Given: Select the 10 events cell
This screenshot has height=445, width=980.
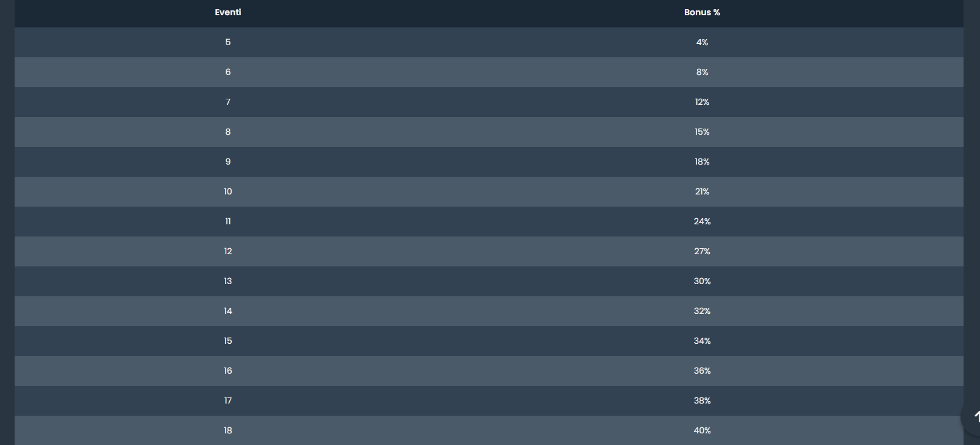Looking at the screenshot, I should (x=228, y=191).
